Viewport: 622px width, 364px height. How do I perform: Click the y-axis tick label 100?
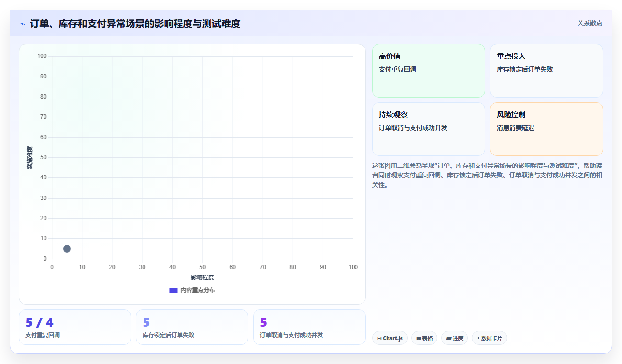click(x=42, y=56)
